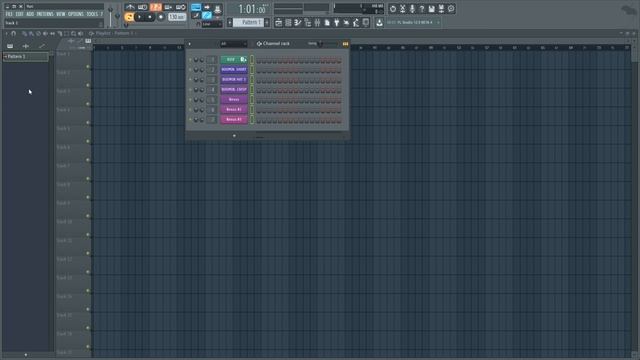Screen dimensions: 640x360
Task: Toggle the Track 5 mute dot in playlist
Action: tap(88, 141)
